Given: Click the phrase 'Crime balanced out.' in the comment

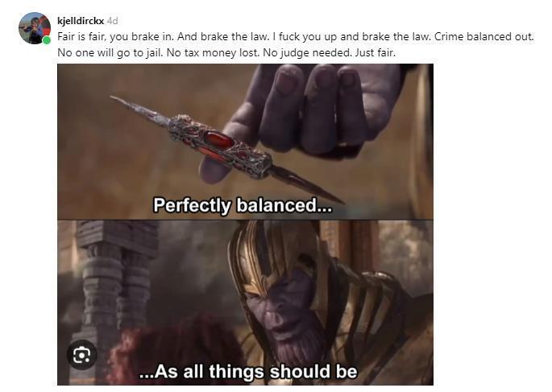Looking at the screenshot, I should click(484, 37).
